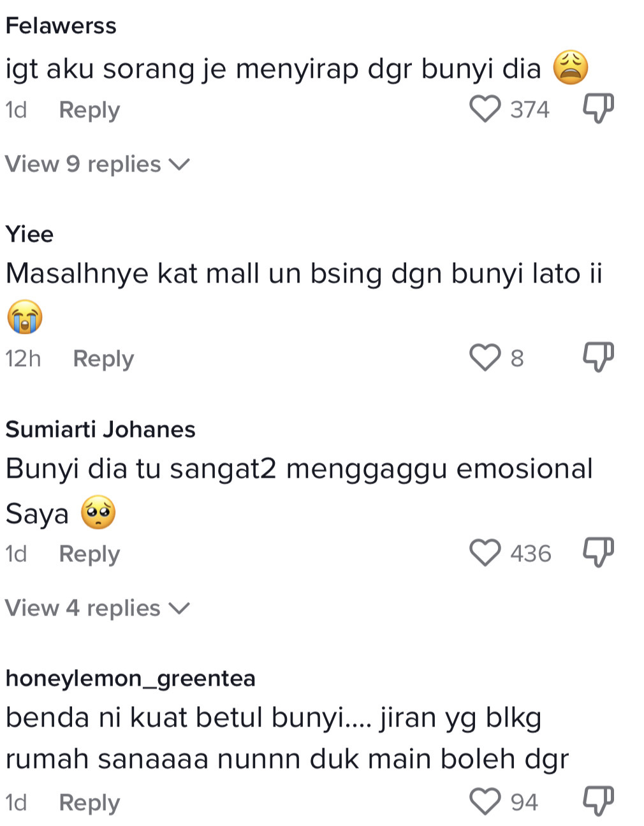Open Felawerss' profile from username
644x826 pixels.
pos(61,26)
